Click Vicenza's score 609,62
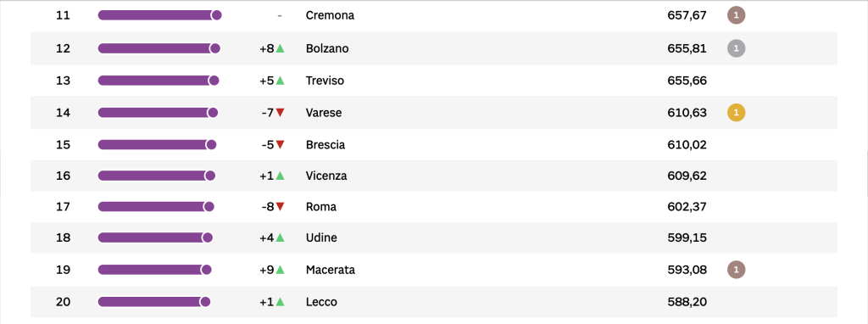Screen dimensions: 868x324 tap(687, 176)
